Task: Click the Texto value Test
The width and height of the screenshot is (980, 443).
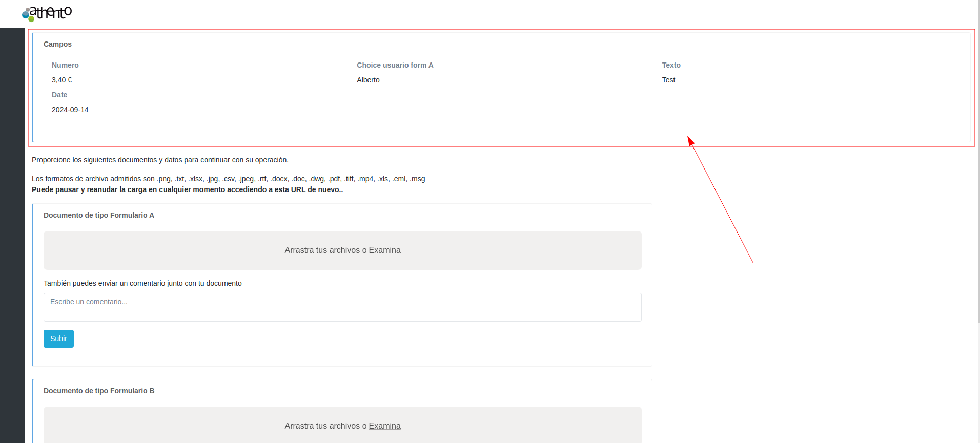Action: click(668, 80)
